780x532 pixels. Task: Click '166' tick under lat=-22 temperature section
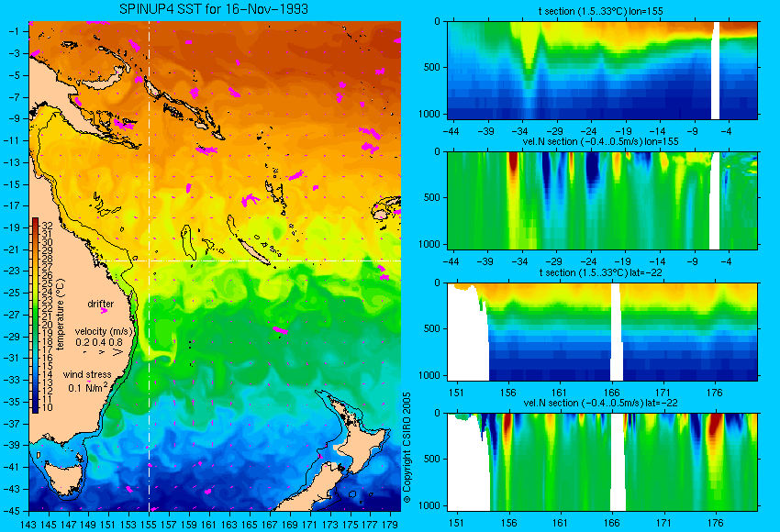tap(611, 393)
